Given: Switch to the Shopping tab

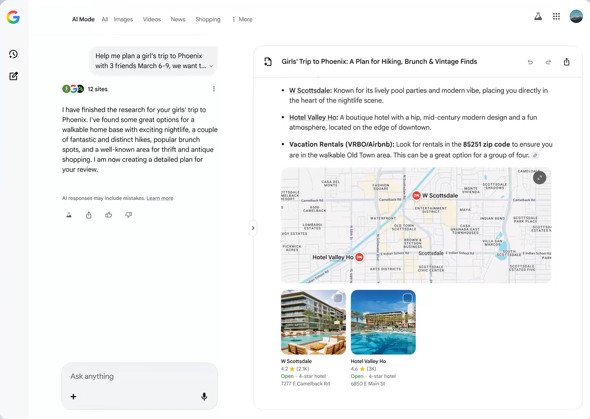Looking at the screenshot, I should 208,19.
